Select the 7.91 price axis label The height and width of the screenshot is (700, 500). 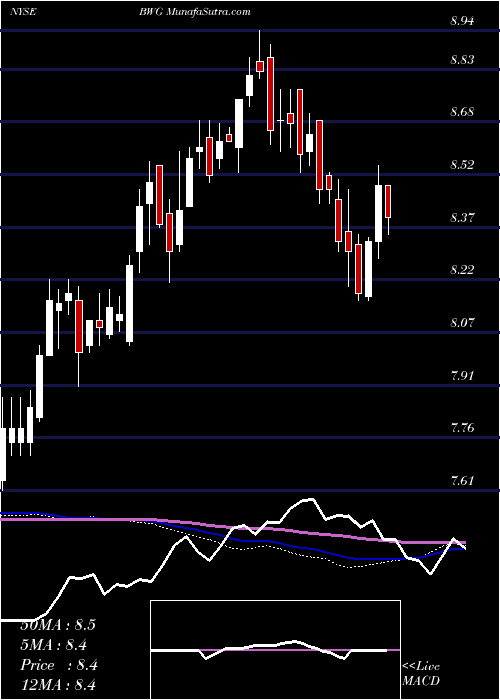click(x=462, y=375)
